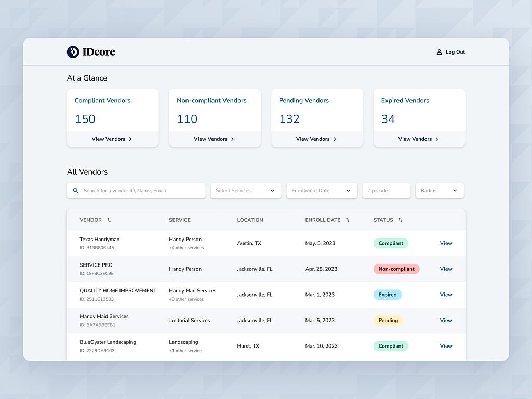Open View link for QUALITY HOME IMPROVEMENT

(446, 295)
